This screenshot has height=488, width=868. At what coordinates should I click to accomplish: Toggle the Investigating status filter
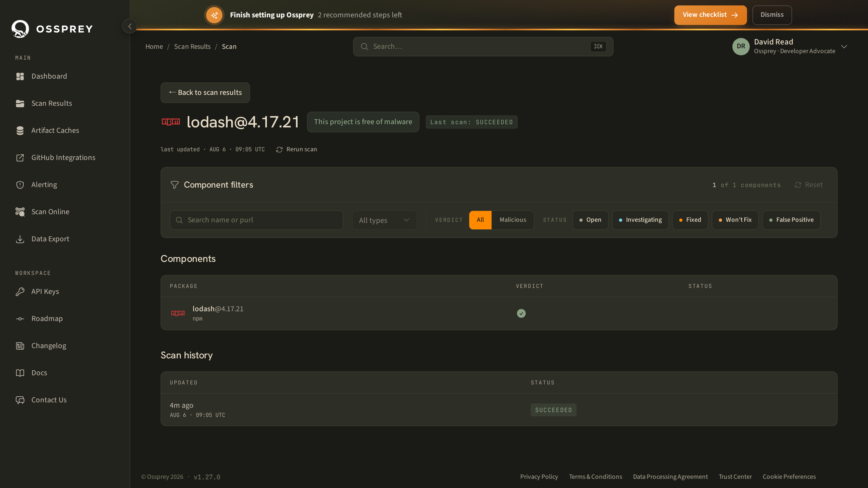[x=640, y=220]
